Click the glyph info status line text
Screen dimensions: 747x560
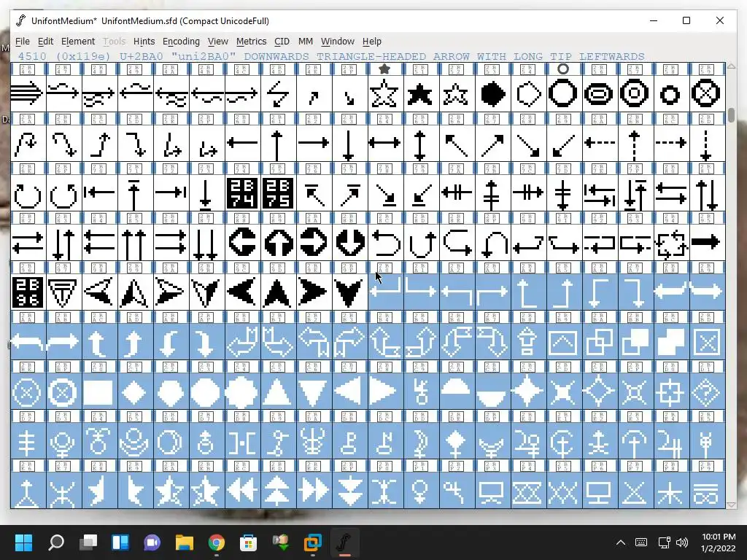331,56
